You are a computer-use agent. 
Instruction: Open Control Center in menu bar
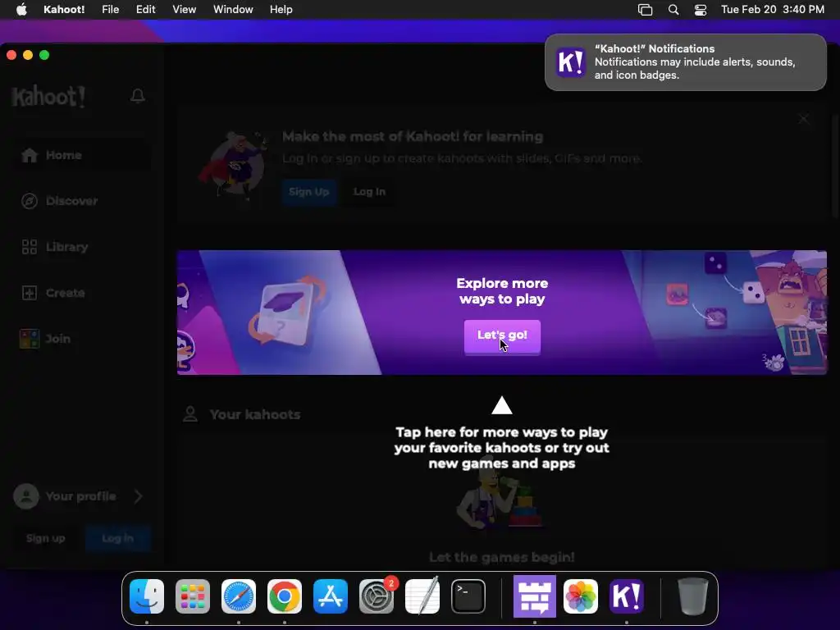click(x=701, y=10)
